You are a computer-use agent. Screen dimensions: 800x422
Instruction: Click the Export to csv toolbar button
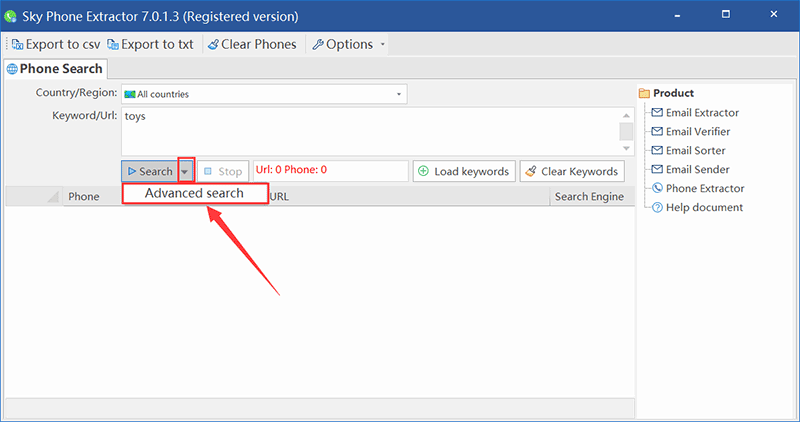click(56, 44)
